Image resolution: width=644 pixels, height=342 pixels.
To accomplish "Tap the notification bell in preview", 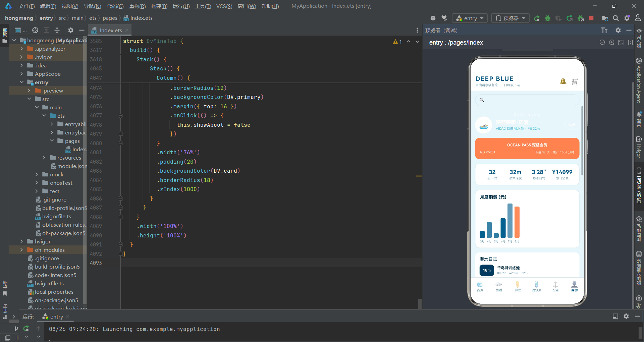I will click(x=563, y=81).
